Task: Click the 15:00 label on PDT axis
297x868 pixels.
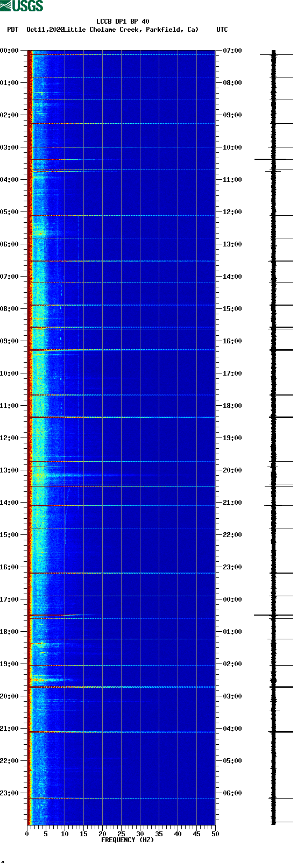Action: pos(10,535)
